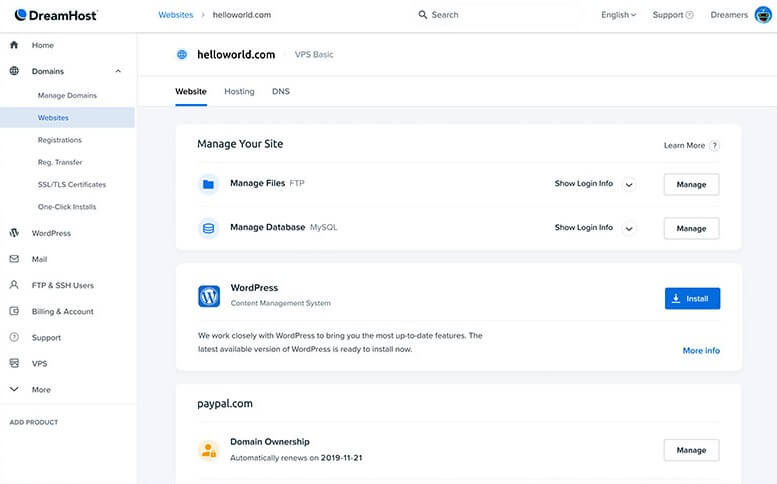
Task: Open the Home icon in sidebar
Action: click(x=14, y=45)
